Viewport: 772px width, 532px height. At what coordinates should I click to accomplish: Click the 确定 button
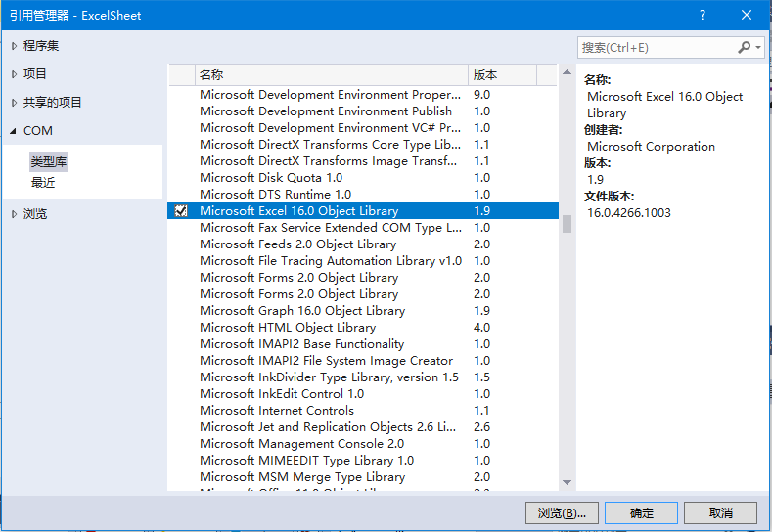click(641, 513)
